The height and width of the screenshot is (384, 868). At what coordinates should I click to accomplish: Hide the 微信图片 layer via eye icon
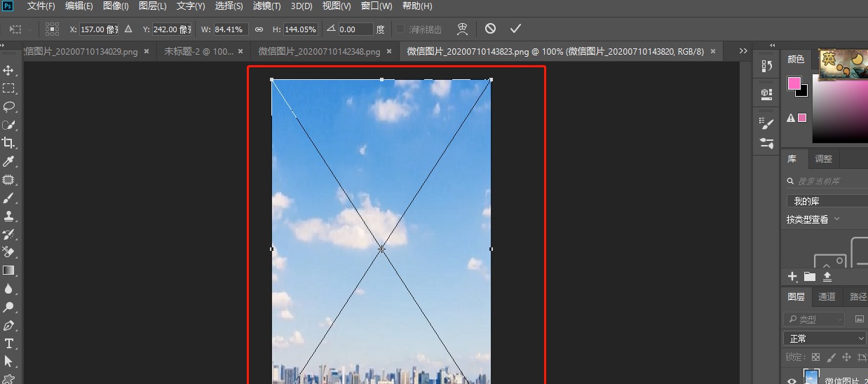pyautogui.click(x=792, y=380)
